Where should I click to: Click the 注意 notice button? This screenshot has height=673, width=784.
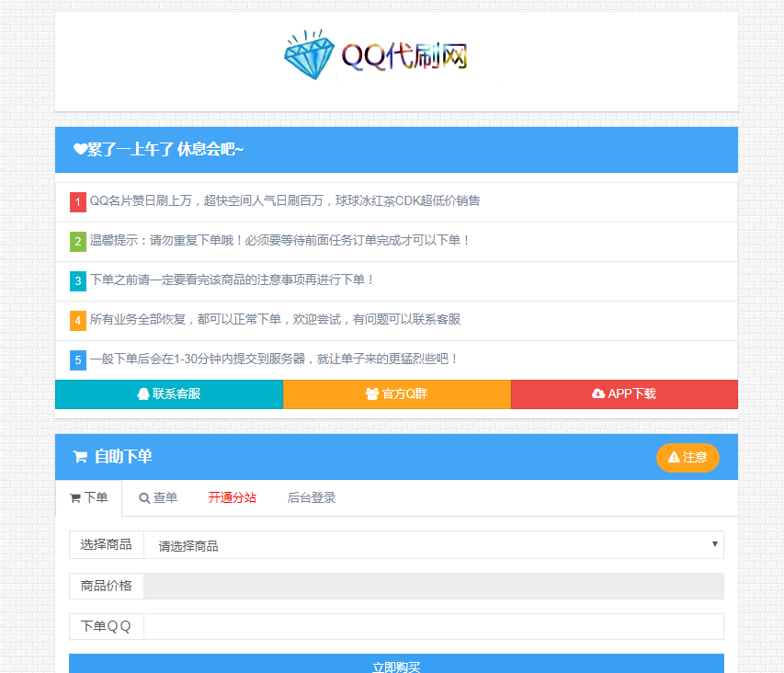pyautogui.click(x=687, y=457)
